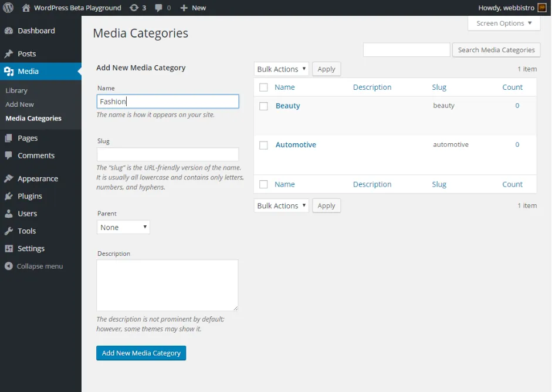Click Howdy, webbistro account menu
552x392 pixels.
512,8
